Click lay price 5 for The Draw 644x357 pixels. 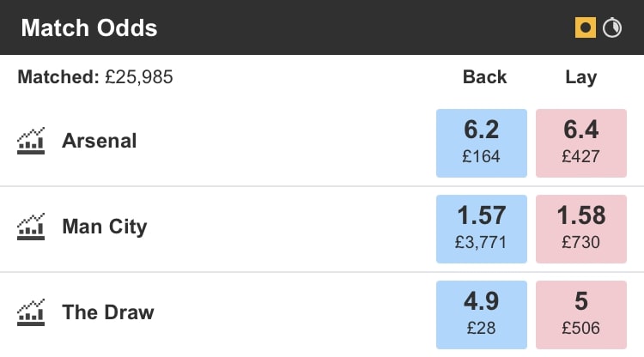pos(581,302)
